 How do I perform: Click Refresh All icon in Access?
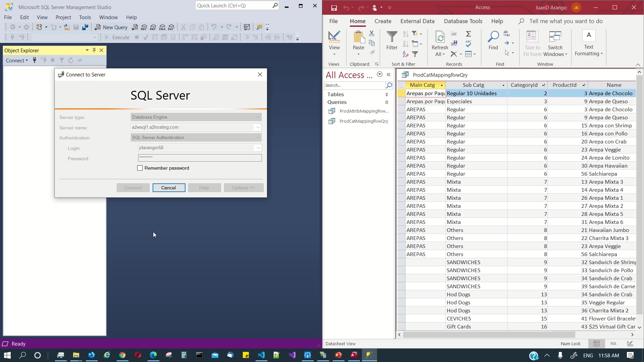[x=440, y=44]
